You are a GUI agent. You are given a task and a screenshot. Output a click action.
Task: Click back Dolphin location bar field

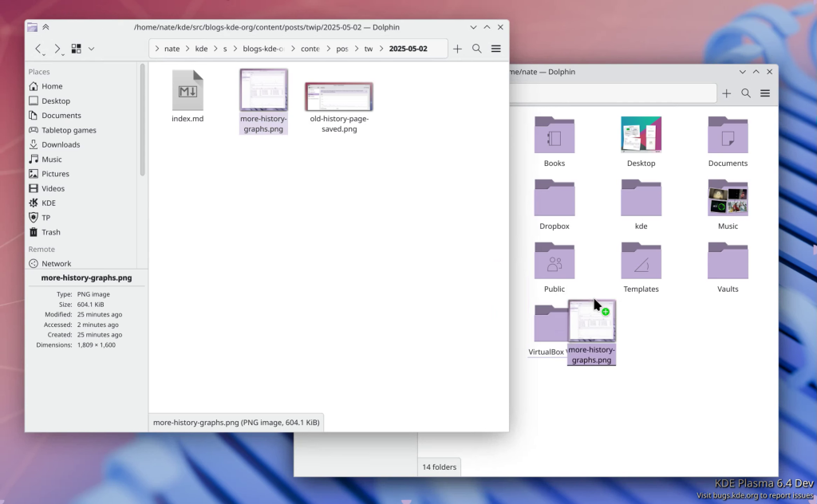point(613,93)
